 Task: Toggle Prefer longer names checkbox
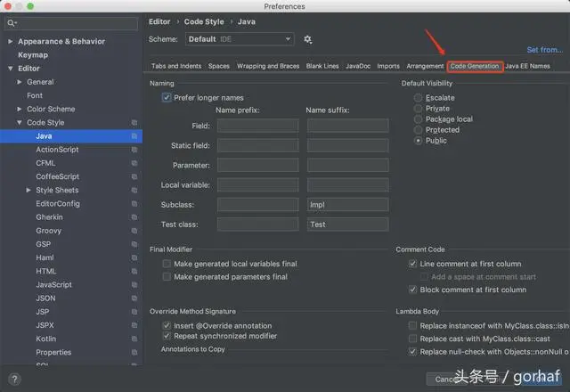tap(167, 97)
